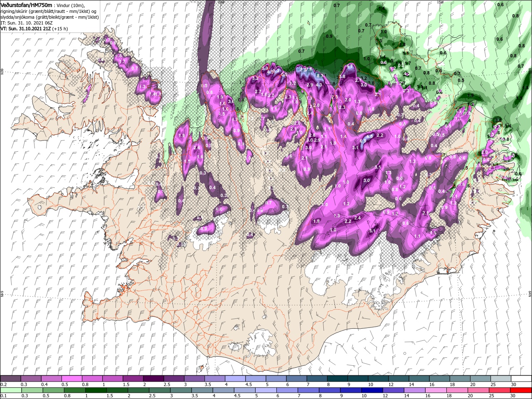
Task: Click the '6.5' snowfall value on the map
Action: coord(363,141)
